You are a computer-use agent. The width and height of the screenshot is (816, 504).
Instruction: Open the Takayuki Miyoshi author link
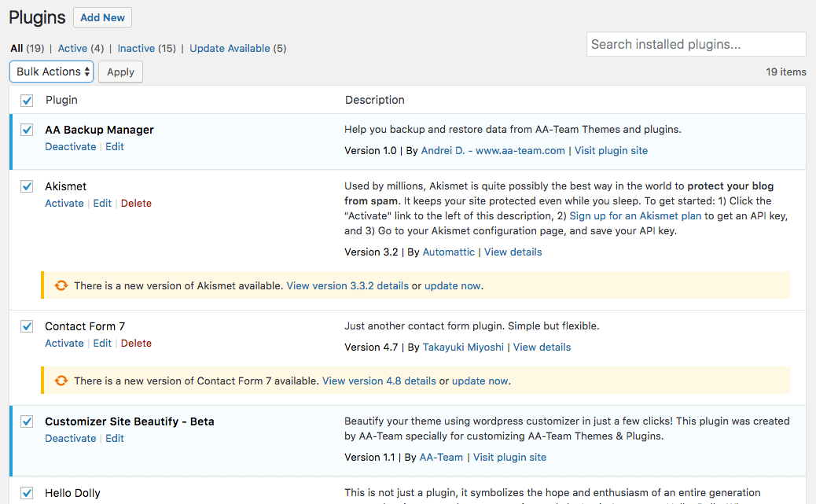463,348
